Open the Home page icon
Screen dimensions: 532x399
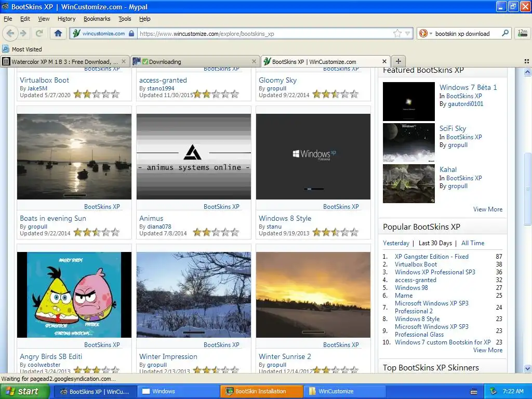pos(58,33)
